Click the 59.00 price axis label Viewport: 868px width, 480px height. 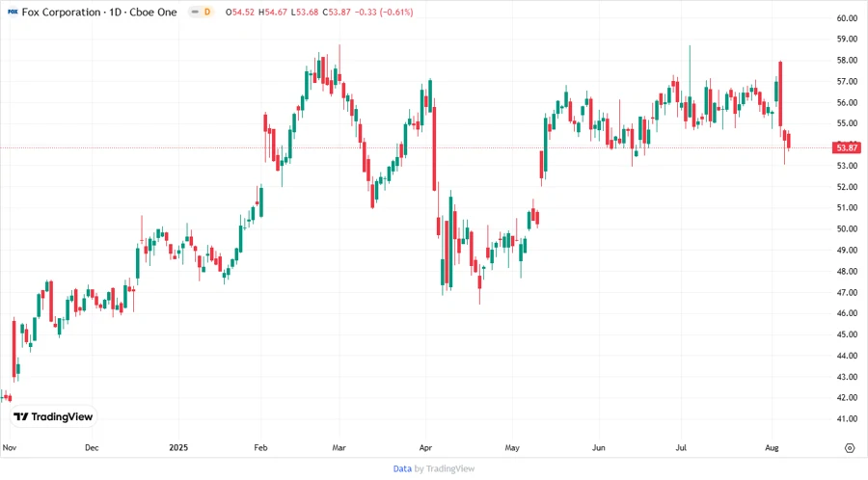tap(847, 39)
